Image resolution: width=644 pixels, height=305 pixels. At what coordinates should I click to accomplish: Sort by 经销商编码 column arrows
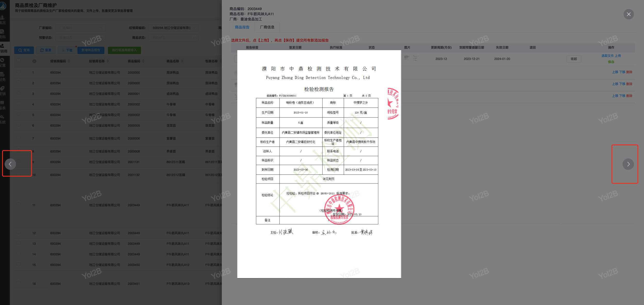point(69,61)
